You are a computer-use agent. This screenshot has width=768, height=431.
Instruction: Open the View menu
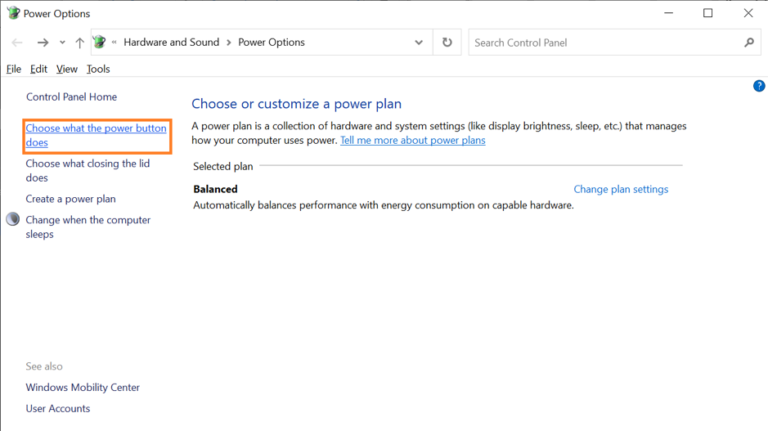(67, 69)
